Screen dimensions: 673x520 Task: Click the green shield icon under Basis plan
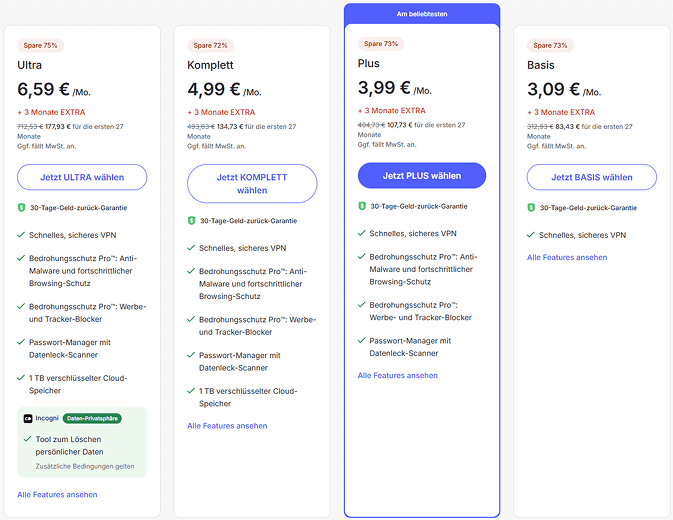click(531, 208)
